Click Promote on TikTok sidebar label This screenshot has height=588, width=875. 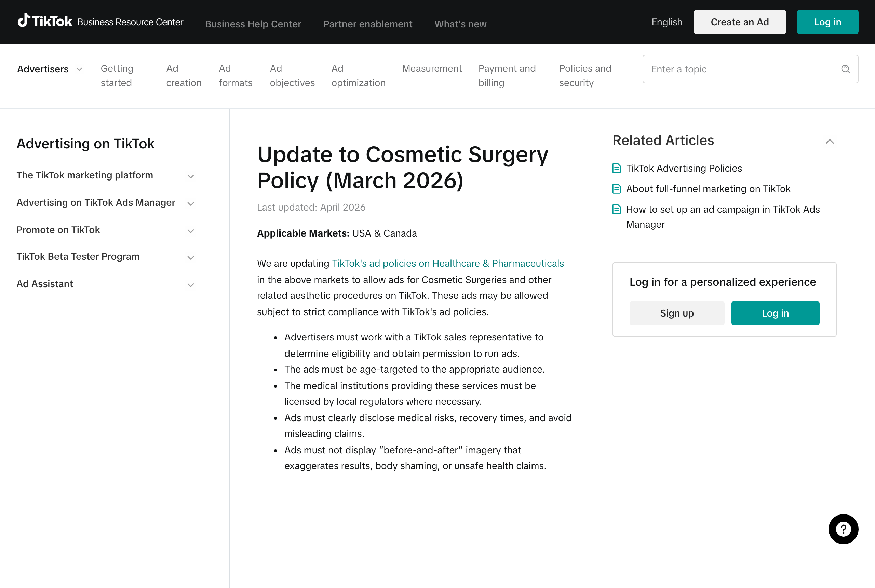coord(58,230)
